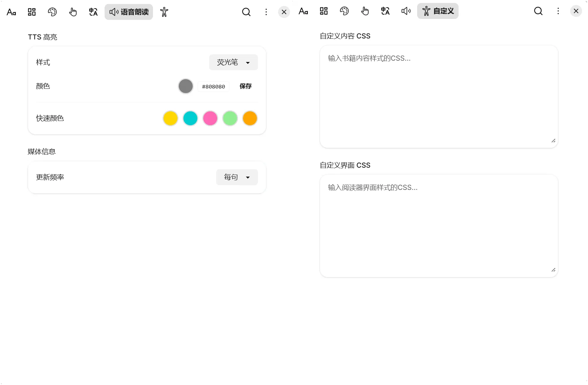Open more options menu in right panel
This screenshot has width=588, height=385.
click(x=558, y=11)
